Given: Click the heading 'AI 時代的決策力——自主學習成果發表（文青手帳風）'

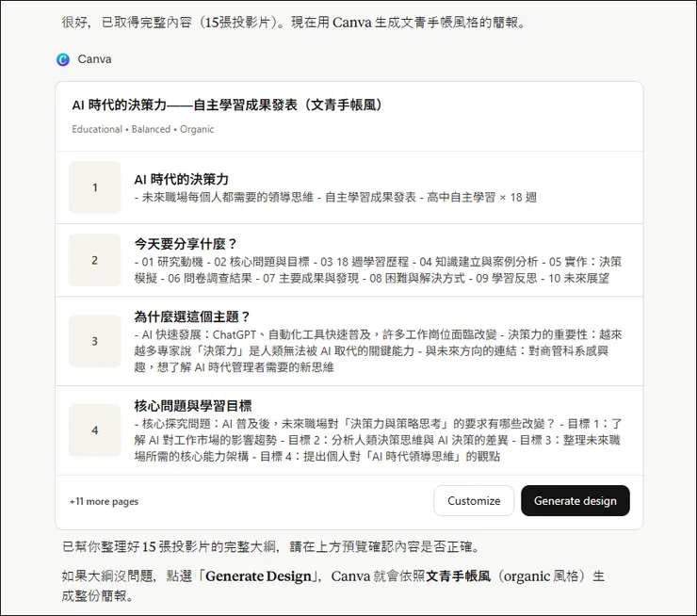Looking at the screenshot, I should coord(227,105).
